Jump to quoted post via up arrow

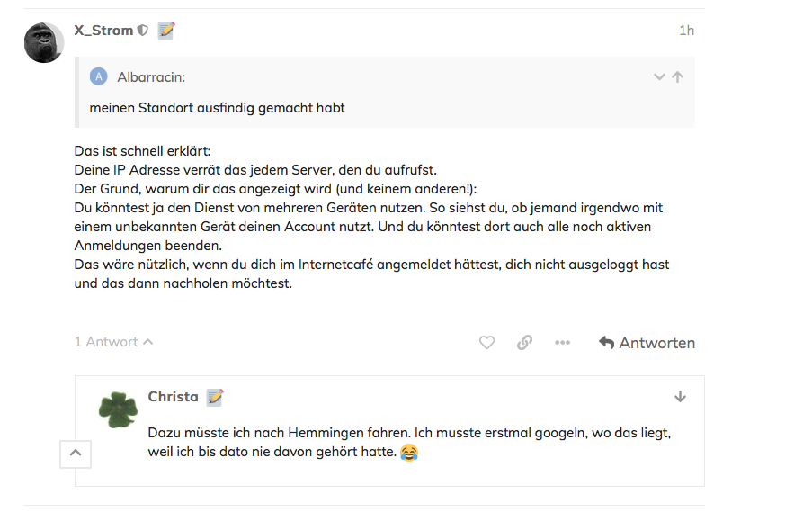(677, 76)
